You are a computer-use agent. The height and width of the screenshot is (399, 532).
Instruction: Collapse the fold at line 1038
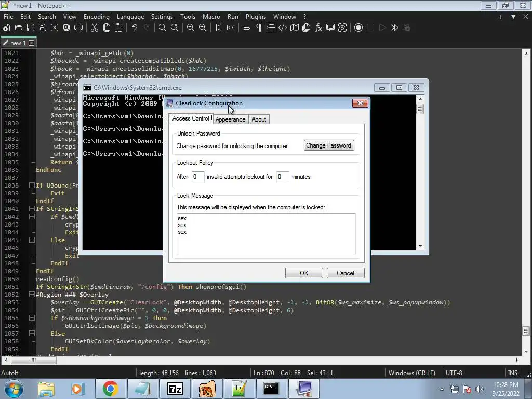[32, 185]
